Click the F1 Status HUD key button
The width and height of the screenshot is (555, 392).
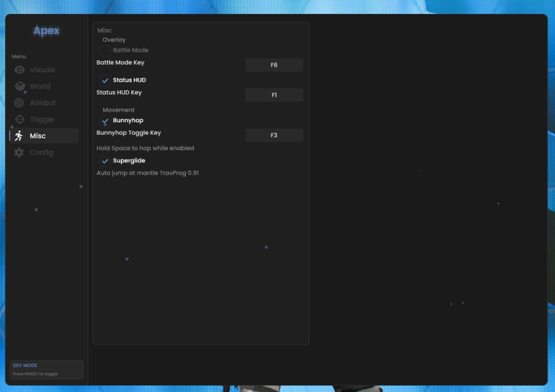274,95
